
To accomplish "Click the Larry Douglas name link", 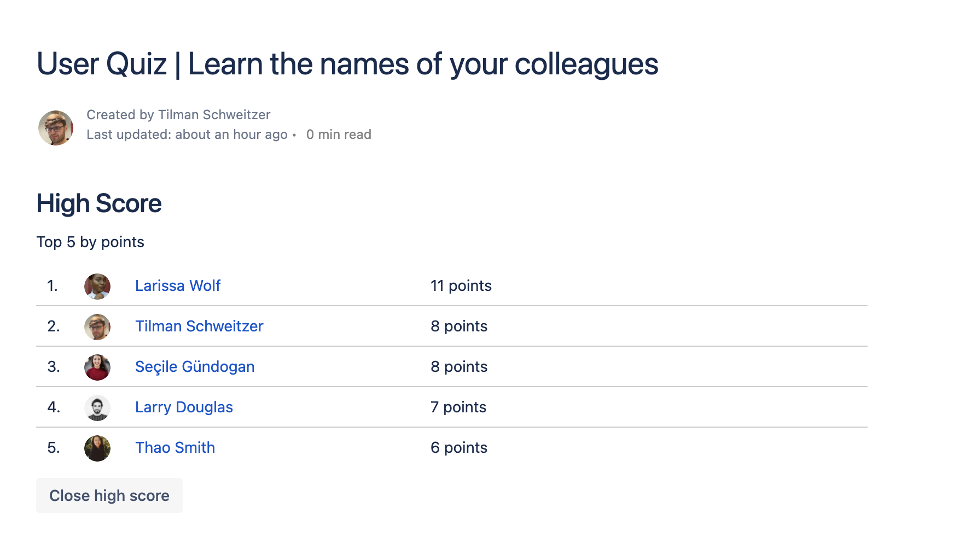I will 184,407.
